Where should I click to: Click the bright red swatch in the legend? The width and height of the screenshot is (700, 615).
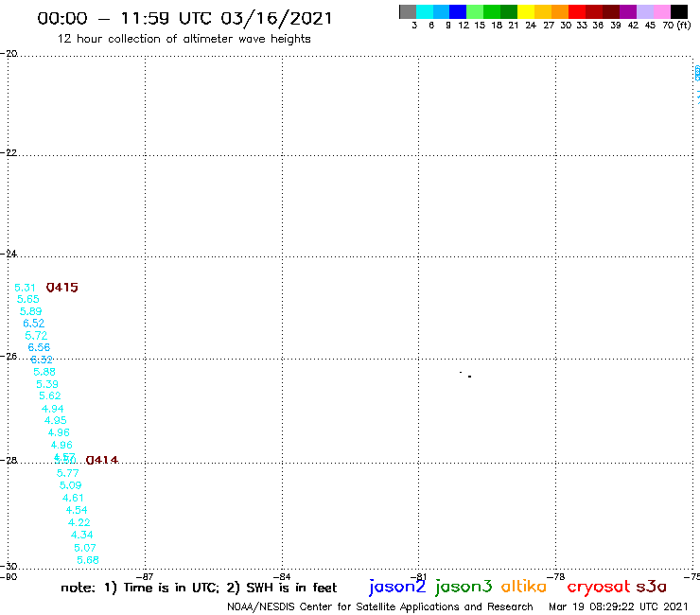click(x=577, y=11)
